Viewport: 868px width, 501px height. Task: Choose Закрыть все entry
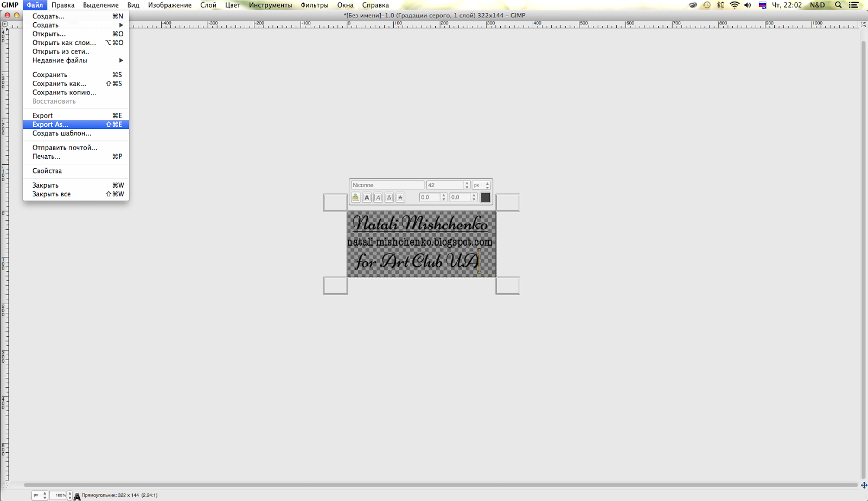pos(76,194)
